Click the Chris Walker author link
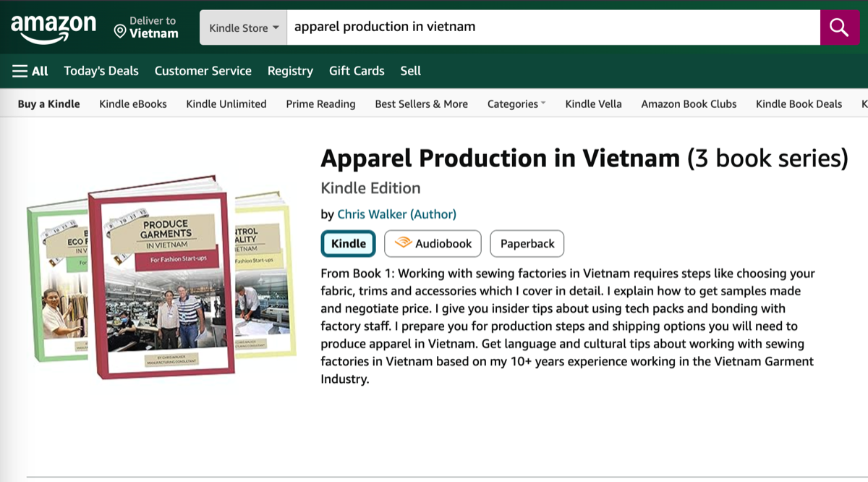 [396, 214]
